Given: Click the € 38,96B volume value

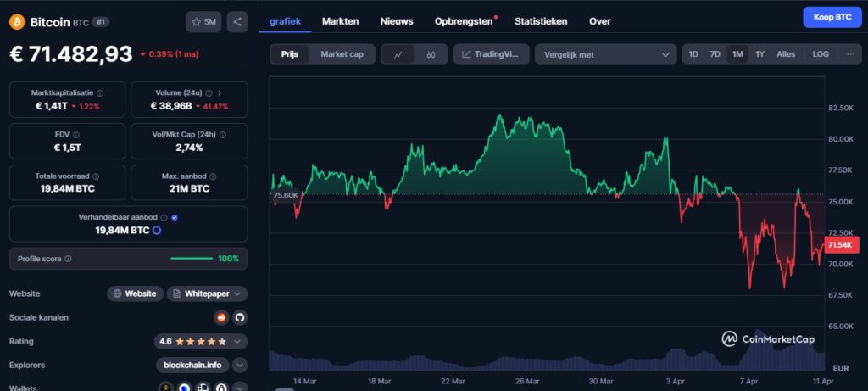Looking at the screenshot, I should coord(171,106).
